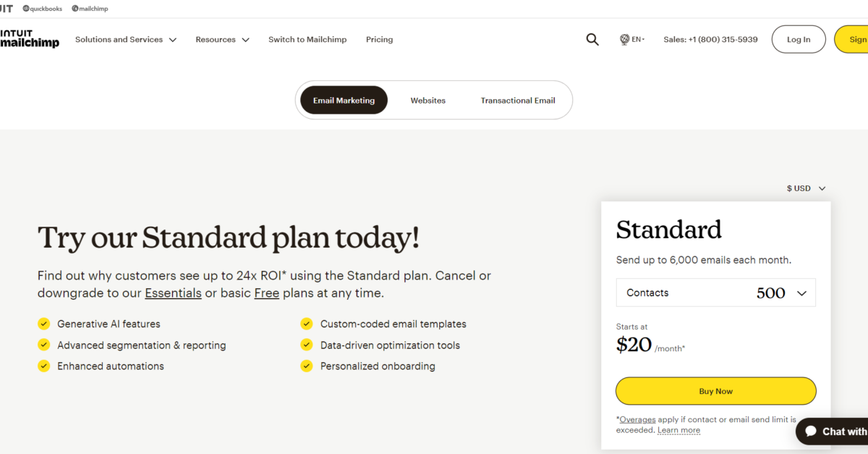Switch to the Websites tab

(427, 100)
